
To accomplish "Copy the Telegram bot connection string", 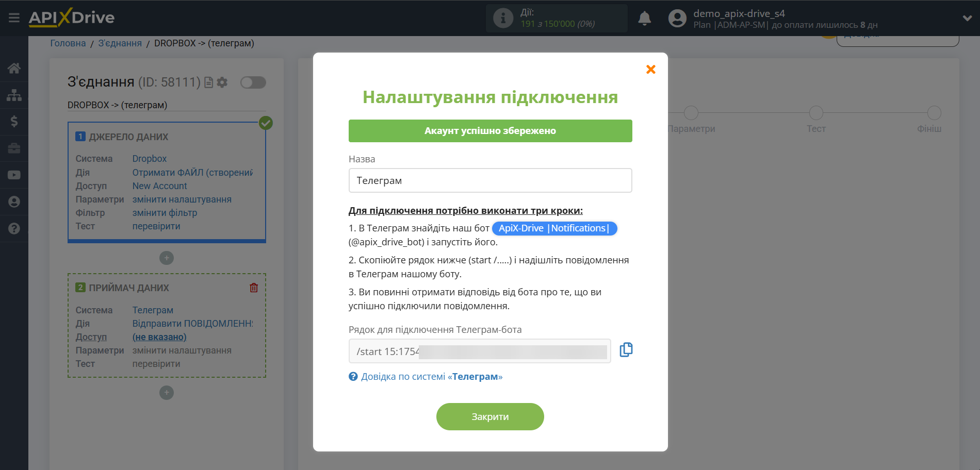I will [626, 350].
